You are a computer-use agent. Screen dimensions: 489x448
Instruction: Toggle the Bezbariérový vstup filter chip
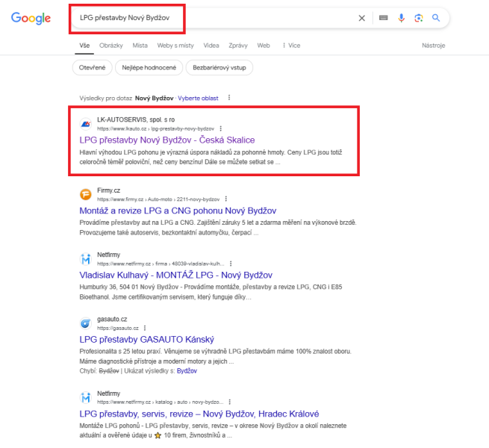pyautogui.click(x=219, y=68)
